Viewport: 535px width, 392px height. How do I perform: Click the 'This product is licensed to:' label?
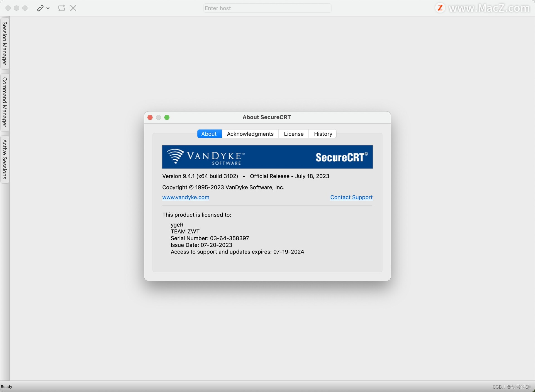coord(197,215)
